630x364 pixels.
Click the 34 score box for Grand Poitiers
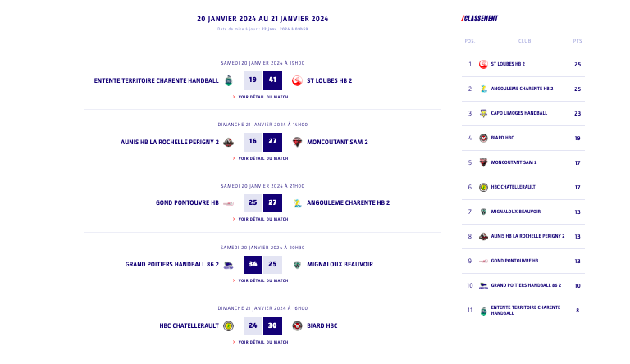[x=253, y=264]
